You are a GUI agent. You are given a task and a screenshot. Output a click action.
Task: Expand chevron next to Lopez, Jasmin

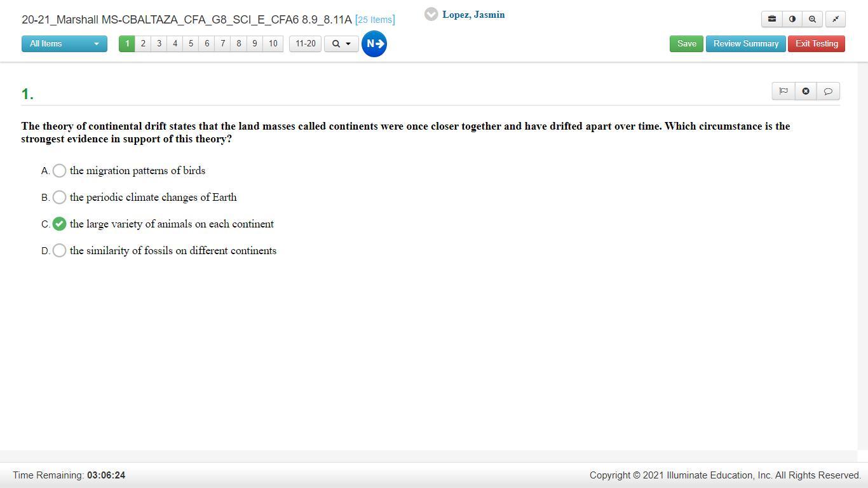pyautogui.click(x=431, y=14)
